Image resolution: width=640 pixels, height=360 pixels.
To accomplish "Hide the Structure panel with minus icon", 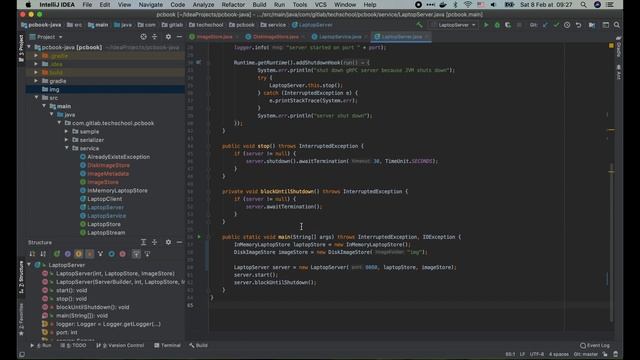I will [179, 242].
